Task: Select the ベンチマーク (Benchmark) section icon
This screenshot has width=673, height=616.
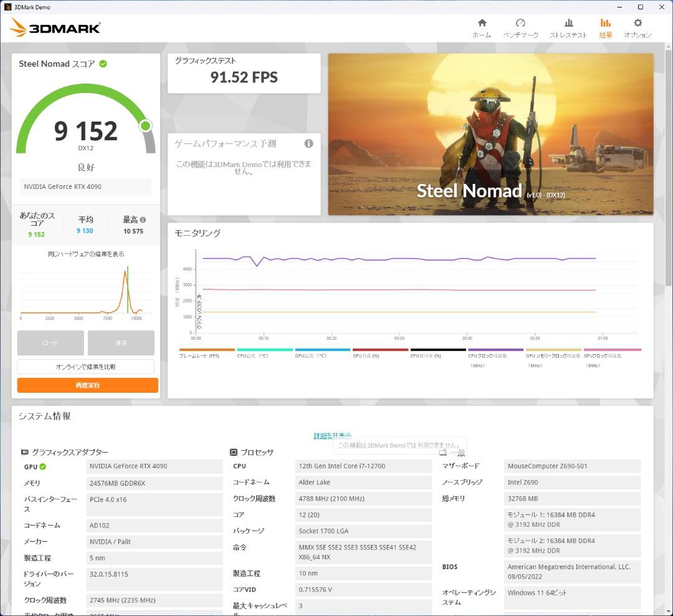Action: (521, 26)
